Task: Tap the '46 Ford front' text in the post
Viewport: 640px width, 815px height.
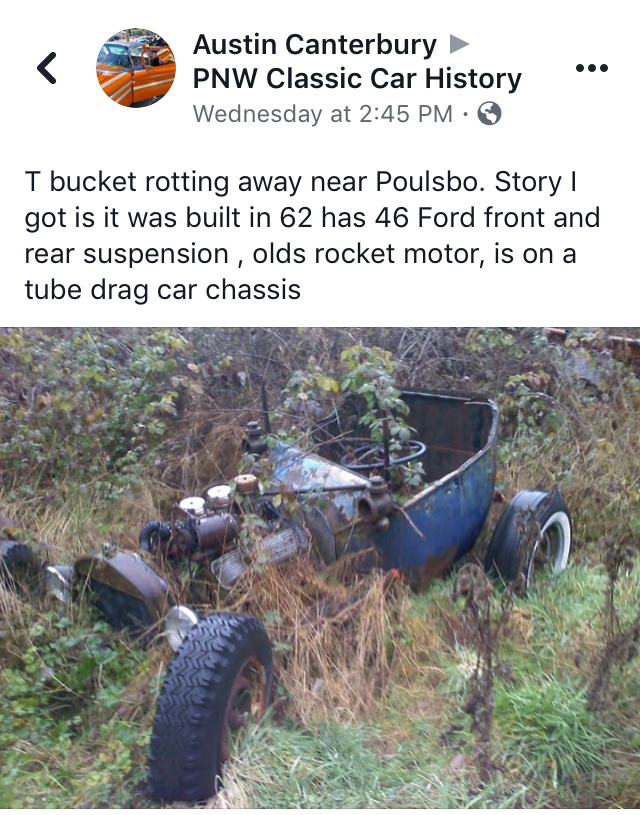Action: tap(425, 218)
